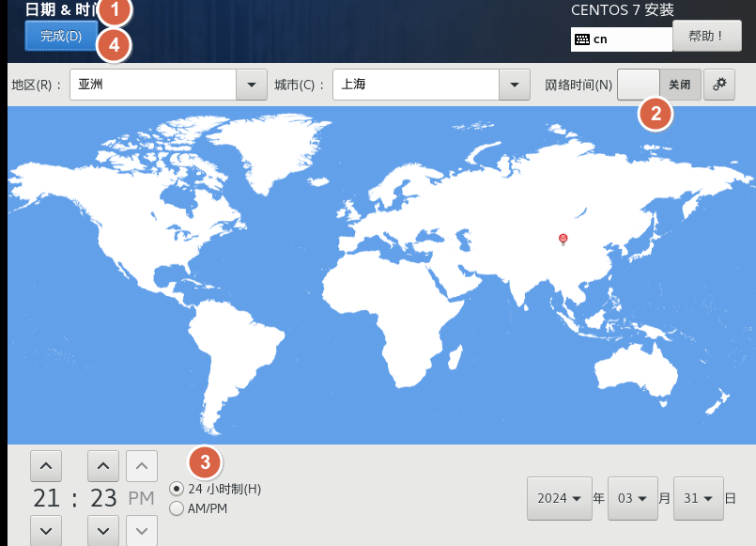Select the AM/PM radio button
Image resolution: width=756 pixels, height=546 pixels.
(x=177, y=508)
